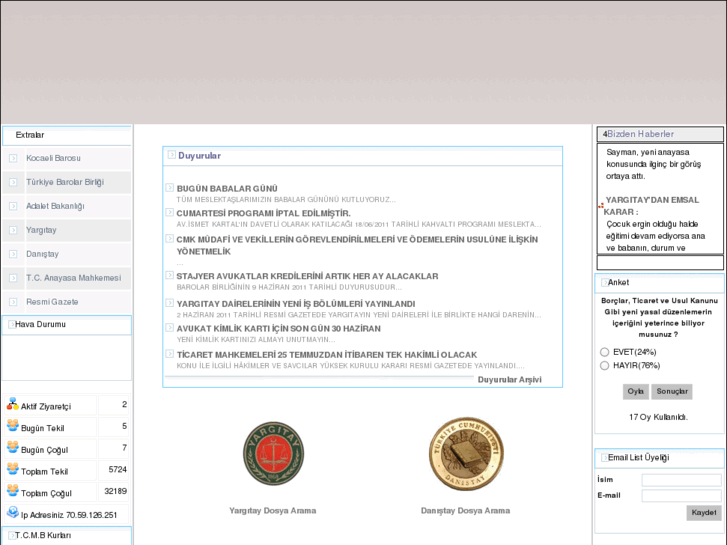This screenshot has width=727, height=545.
Task: Open the Duyurular Arşivi link
Action: [x=510, y=379]
